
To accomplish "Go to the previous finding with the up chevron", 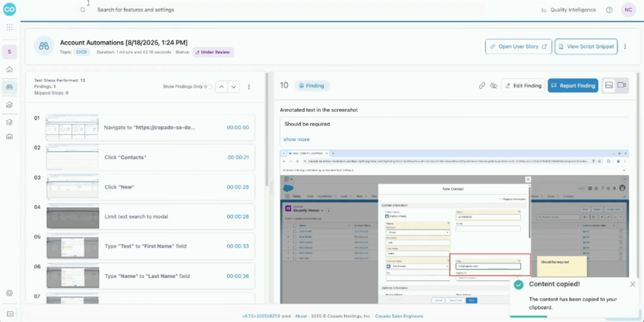I will click(x=221, y=87).
